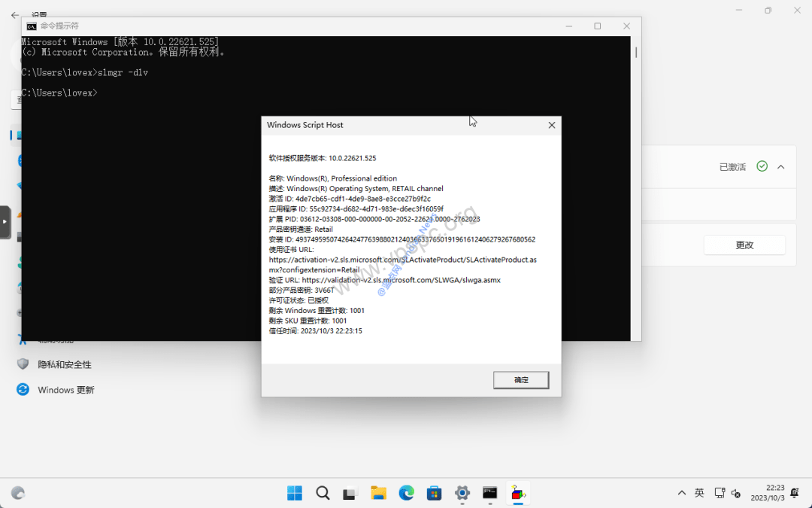The image size is (812, 508).
Task: Click the 更改 button in Settings
Action: [x=744, y=245]
